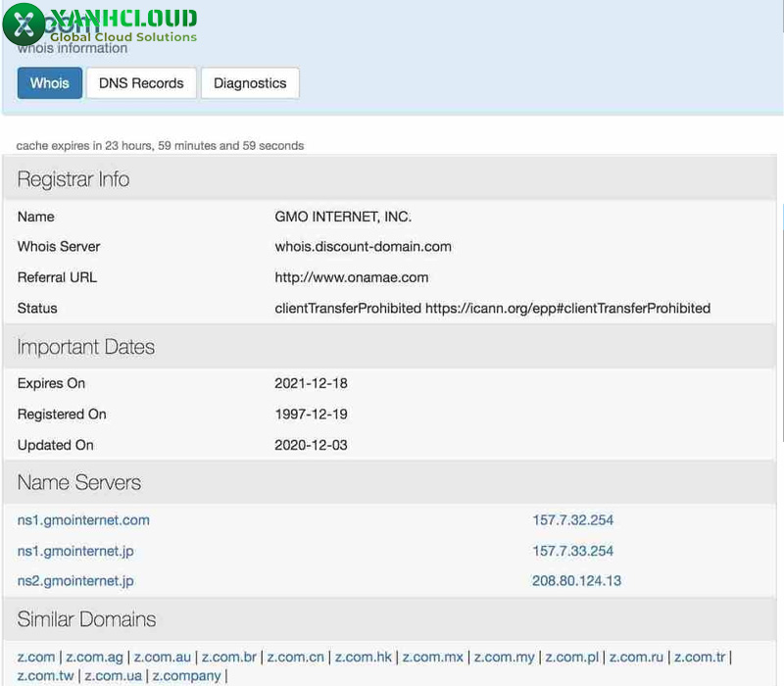Follow the ns1.gmointernet.jp name server link
784x686 pixels.
click(75, 551)
